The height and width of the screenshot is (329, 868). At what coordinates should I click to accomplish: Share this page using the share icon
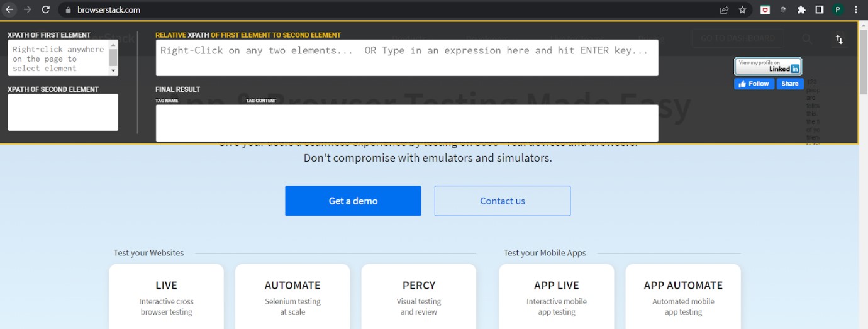click(x=725, y=9)
